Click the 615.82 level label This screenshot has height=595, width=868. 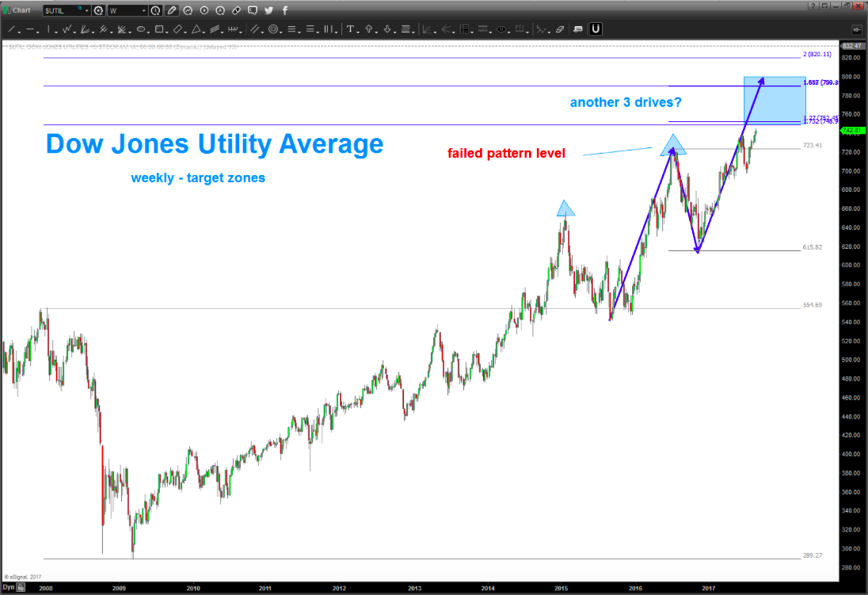click(x=812, y=247)
